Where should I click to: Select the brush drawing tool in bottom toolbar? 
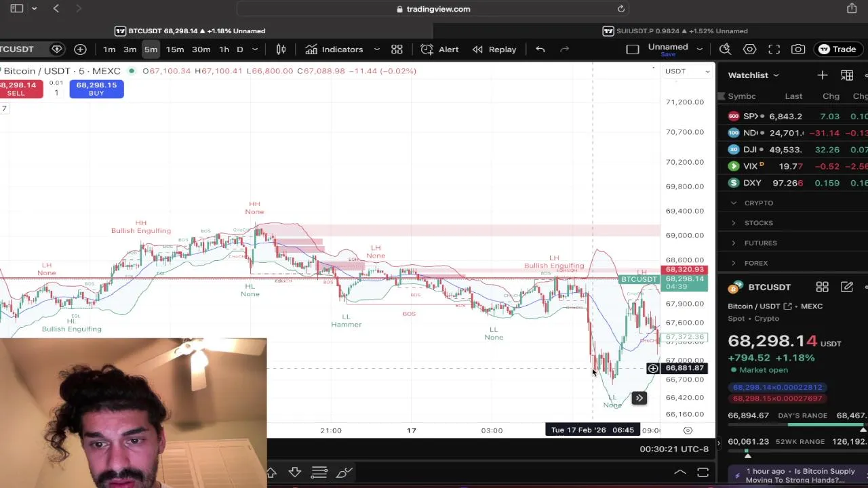click(344, 472)
